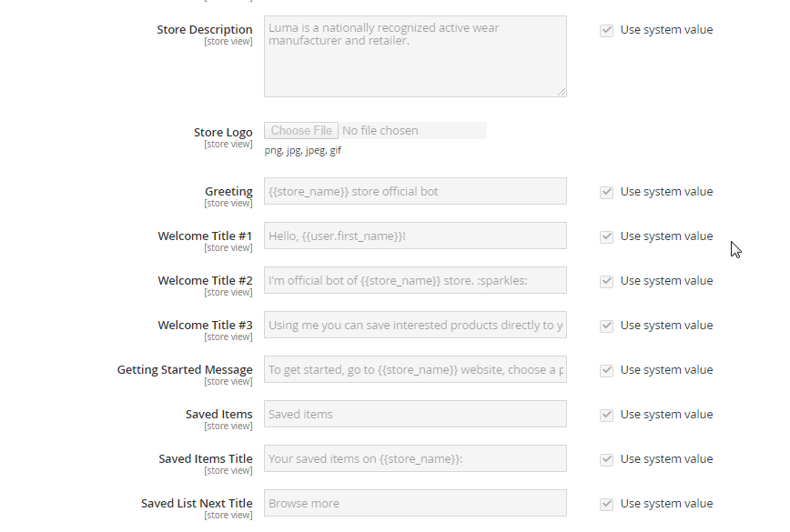
Task: Toggle Use system value for Saved Items Title
Action: tap(606, 459)
